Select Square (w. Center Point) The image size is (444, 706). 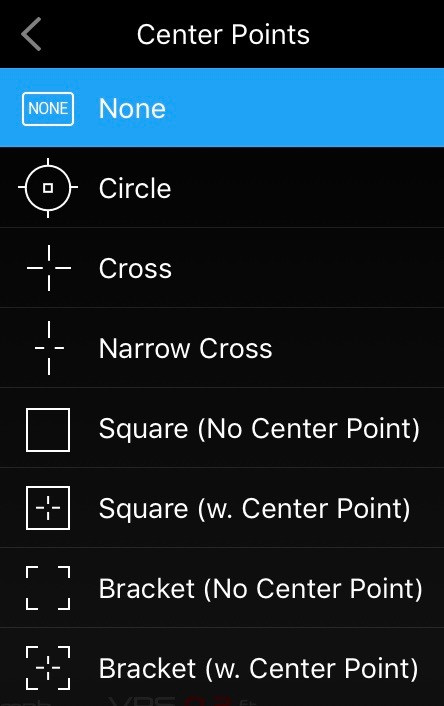point(222,507)
